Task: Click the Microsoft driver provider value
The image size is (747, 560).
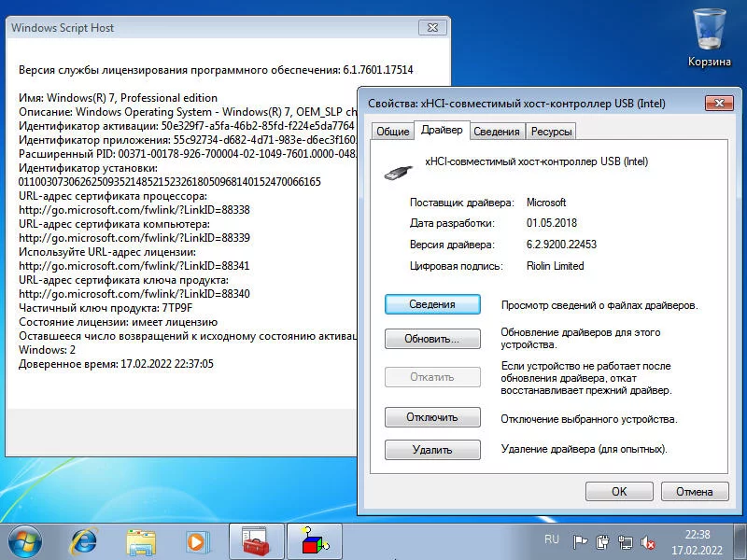Action: 546,203
